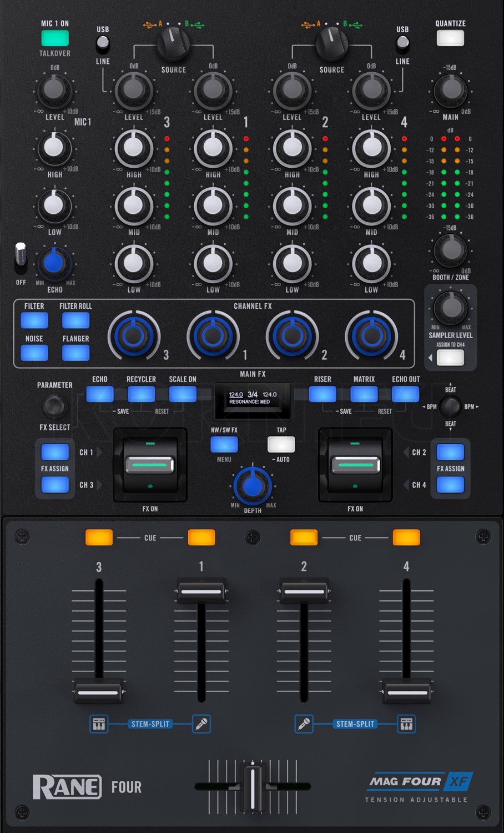This screenshot has height=833, width=504.
Task: Click the keyboard stem-split icon below channel 3
Action: 99,724
